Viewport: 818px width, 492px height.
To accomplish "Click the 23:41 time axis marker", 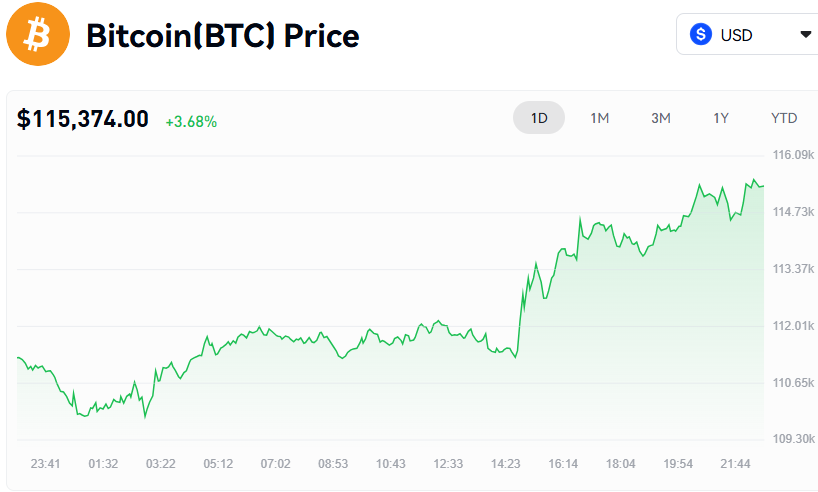I will pyautogui.click(x=46, y=463).
